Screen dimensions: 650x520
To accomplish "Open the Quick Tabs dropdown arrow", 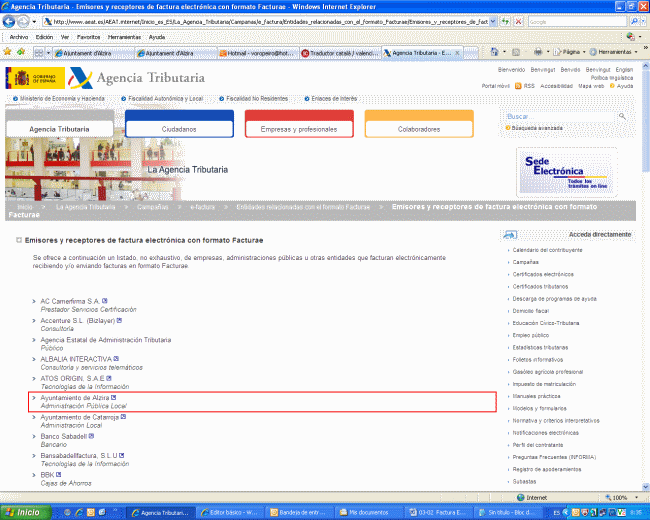I will [x=48, y=53].
